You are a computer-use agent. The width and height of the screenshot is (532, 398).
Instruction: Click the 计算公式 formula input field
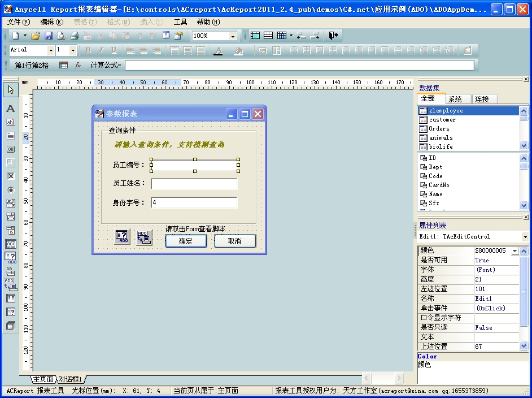(x=299, y=64)
